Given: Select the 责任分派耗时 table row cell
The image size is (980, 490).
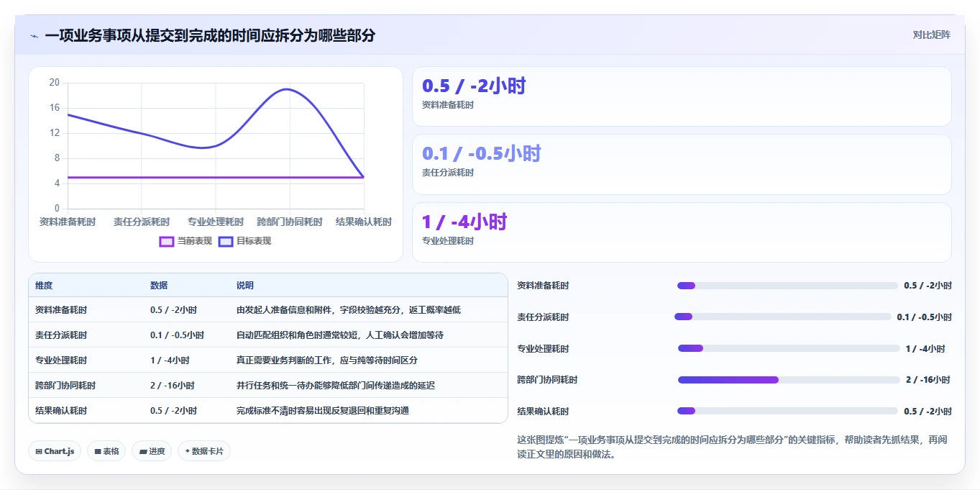Looking at the screenshot, I should tap(61, 335).
